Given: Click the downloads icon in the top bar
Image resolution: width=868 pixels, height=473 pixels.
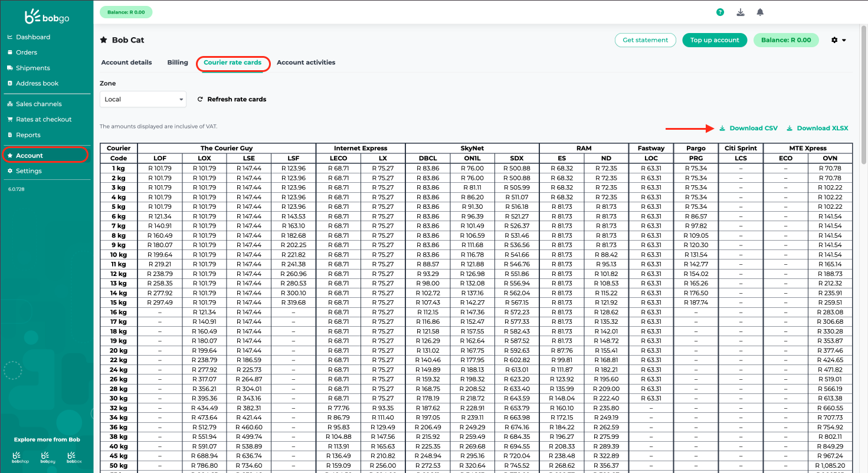Looking at the screenshot, I should pos(741,12).
